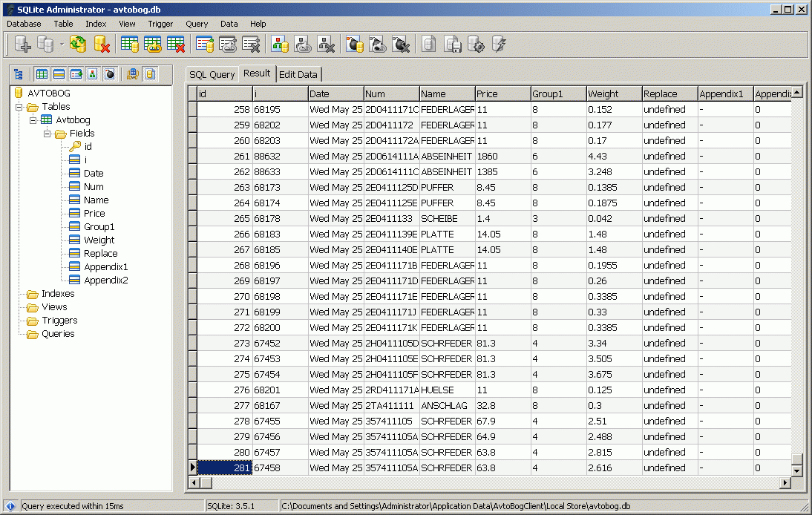This screenshot has height=515, width=812.
Task: Click the tree view icon in side panel
Action: [x=19, y=74]
